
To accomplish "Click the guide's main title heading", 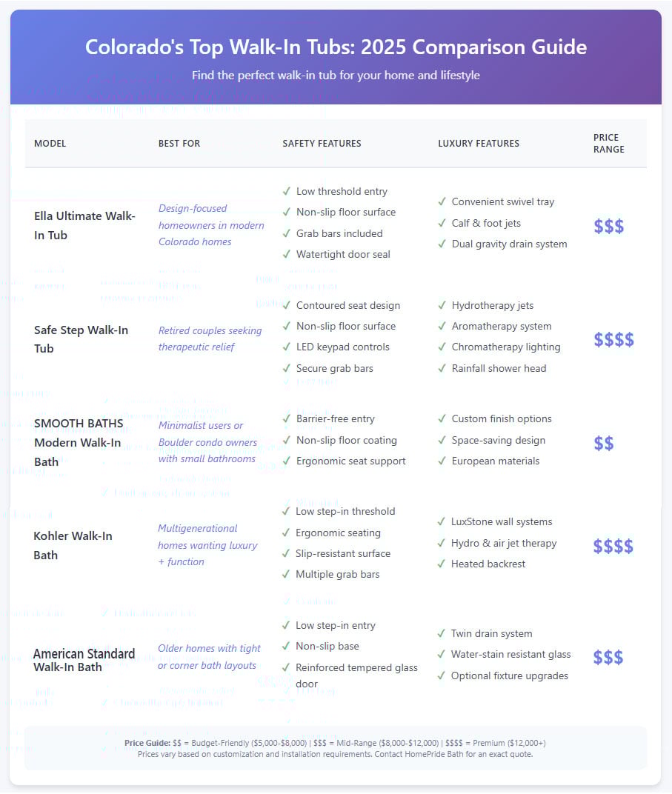I will [x=336, y=47].
